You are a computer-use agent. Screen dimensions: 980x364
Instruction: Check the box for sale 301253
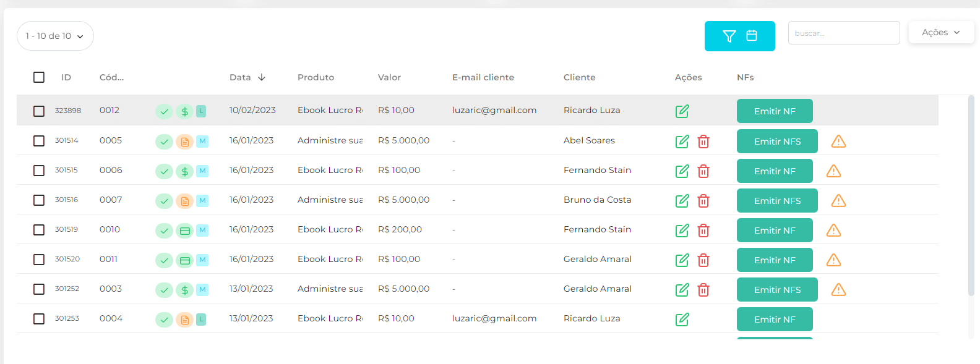click(39, 319)
